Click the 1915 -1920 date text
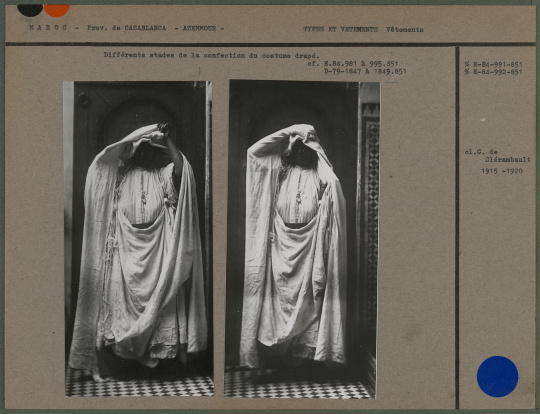 click(502, 171)
